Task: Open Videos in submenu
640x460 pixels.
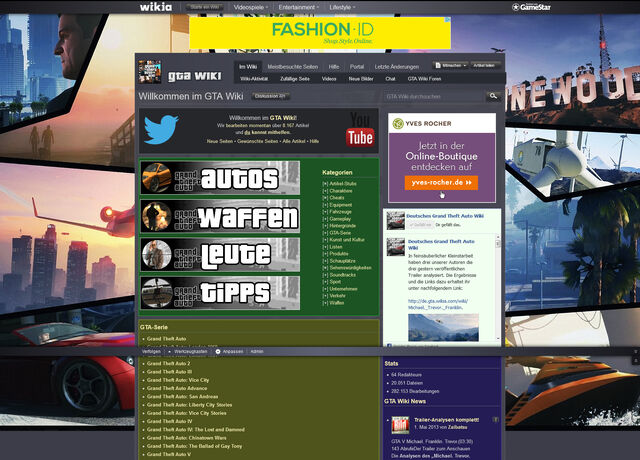Action: 329,79
